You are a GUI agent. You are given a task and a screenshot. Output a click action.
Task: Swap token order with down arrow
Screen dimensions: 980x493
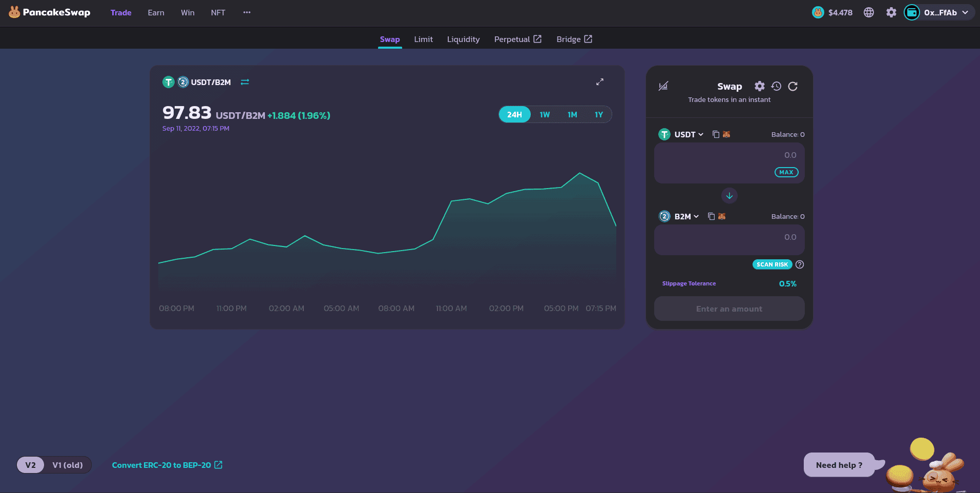click(x=729, y=196)
